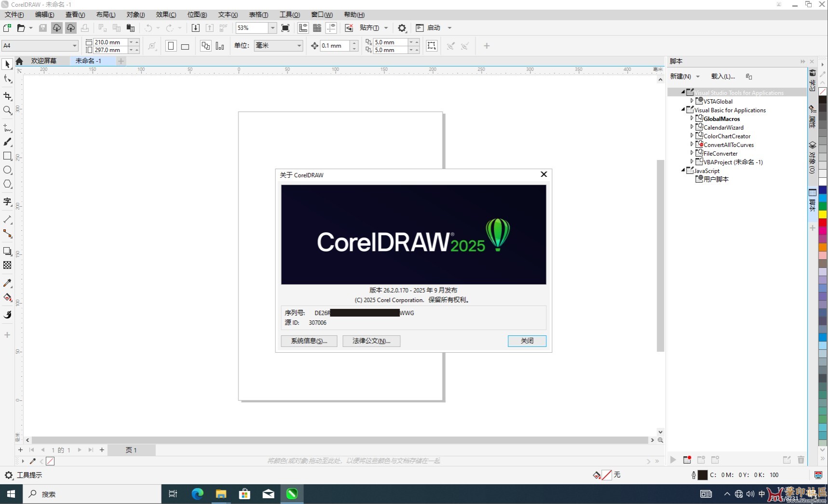The width and height of the screenshot is (828, 504).
Task: Expand the CalendarWizard tree node
Action: click(692, 127)
